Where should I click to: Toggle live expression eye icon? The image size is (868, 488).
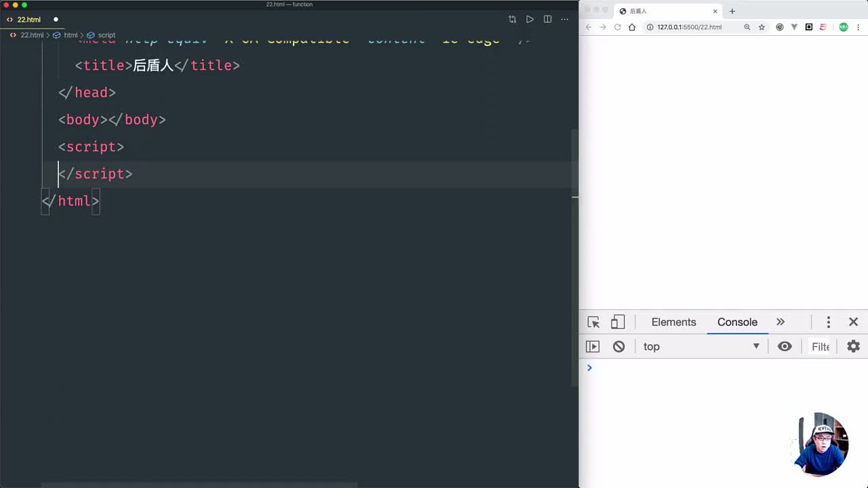[785, 346]
